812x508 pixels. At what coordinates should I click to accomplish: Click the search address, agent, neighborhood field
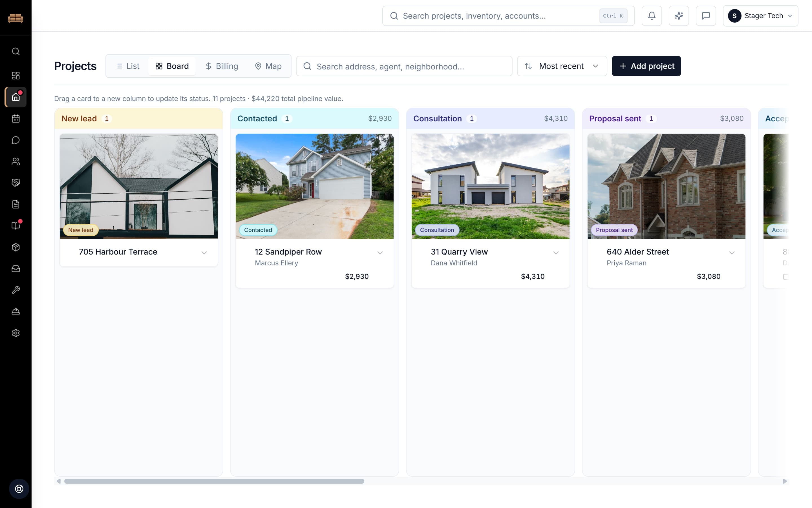[404, 66]
